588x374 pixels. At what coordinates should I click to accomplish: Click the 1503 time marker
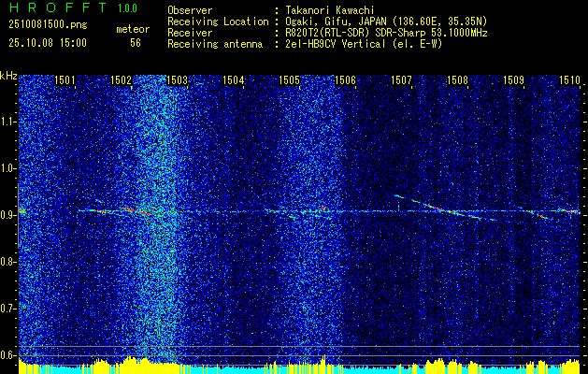coord(177,79)
